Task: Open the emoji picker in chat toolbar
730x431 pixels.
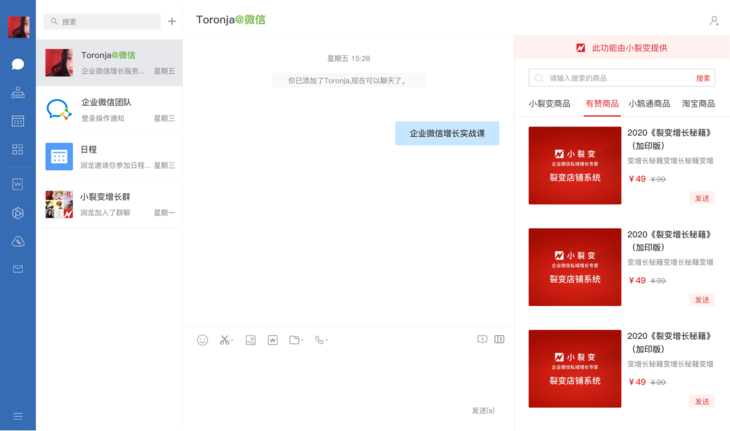Action: point(203,340)
